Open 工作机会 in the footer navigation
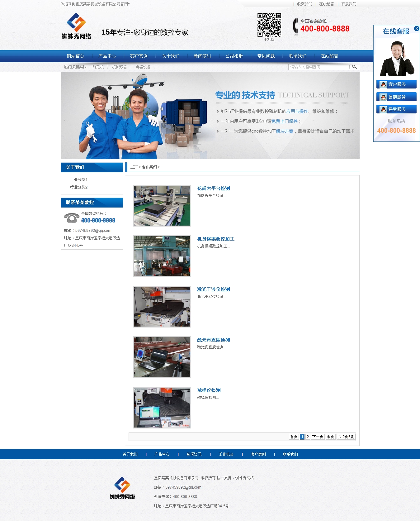The image size is (420, 521). [x=226, y=454]
